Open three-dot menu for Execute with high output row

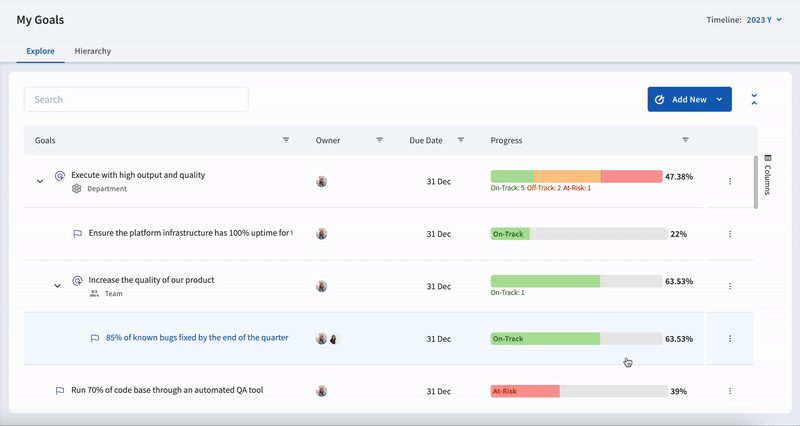point(730,181)
